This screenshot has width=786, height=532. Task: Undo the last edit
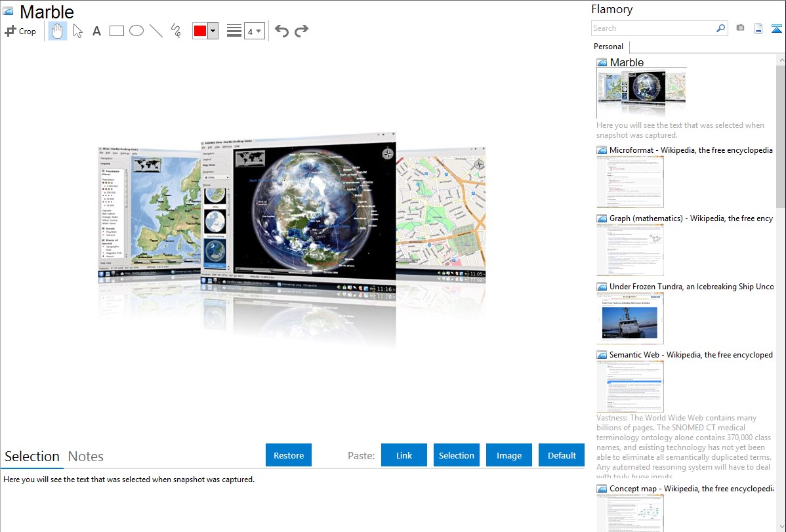281,31
